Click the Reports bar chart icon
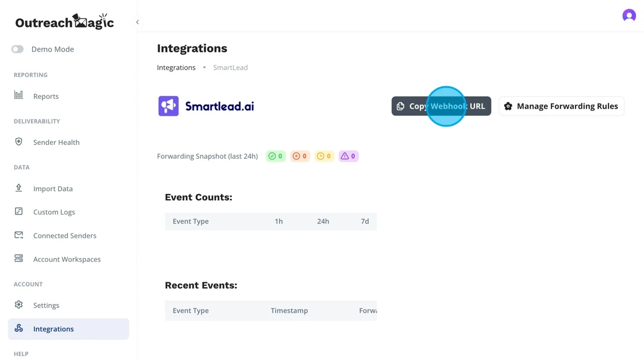644x360 pixels. pyautogui.click(x=19, y=95)
